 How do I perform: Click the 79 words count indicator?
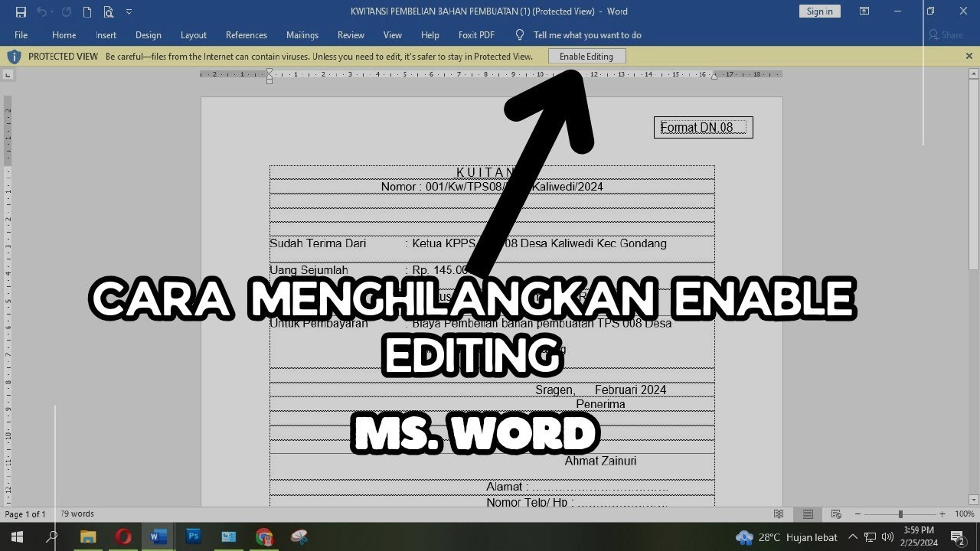pyautogui.click(x=77, y=514)
